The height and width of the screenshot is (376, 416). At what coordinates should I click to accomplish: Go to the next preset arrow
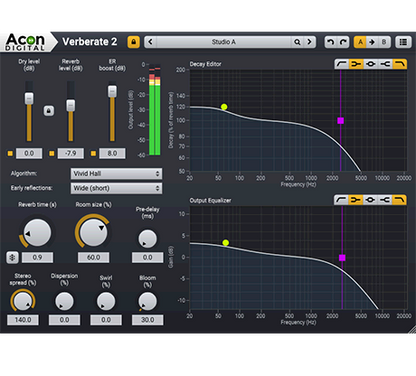310,42
